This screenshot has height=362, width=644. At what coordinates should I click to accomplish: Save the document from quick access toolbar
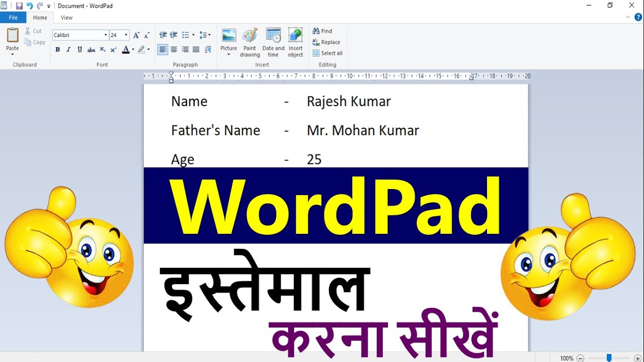coord(19,6)
